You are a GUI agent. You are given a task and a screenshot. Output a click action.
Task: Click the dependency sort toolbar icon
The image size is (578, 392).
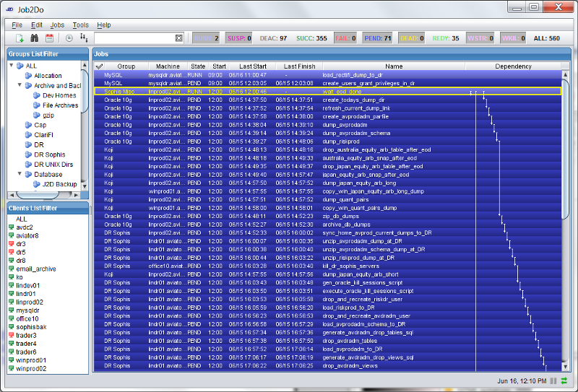point(84,38)
